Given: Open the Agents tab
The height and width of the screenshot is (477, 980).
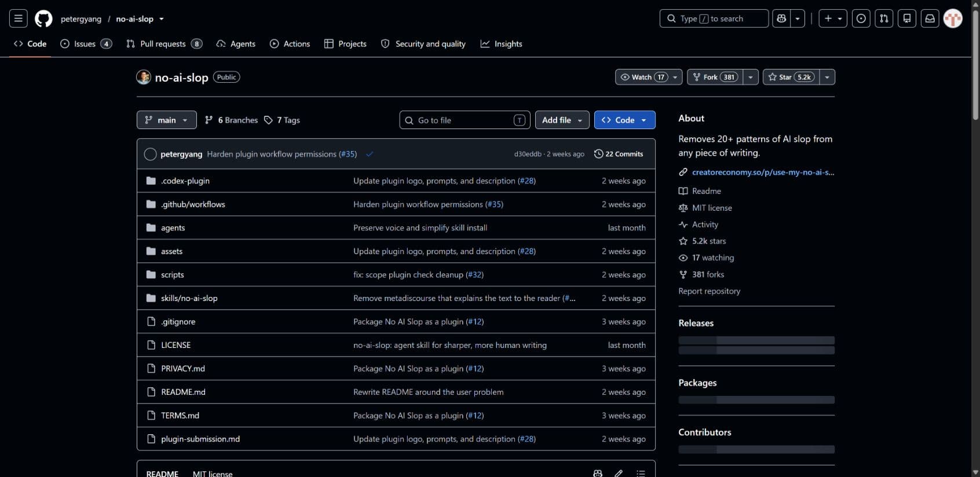Looking at the screenshot, I should [236, 44].
